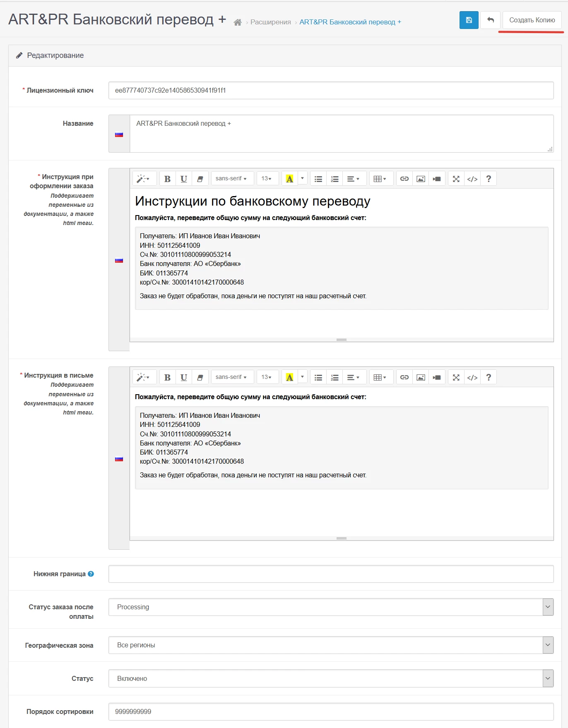This screenshot has height=728, width=568.
Task: Click the heading Инструкции по банковскому переводу
Action: [x=253, y=201]
